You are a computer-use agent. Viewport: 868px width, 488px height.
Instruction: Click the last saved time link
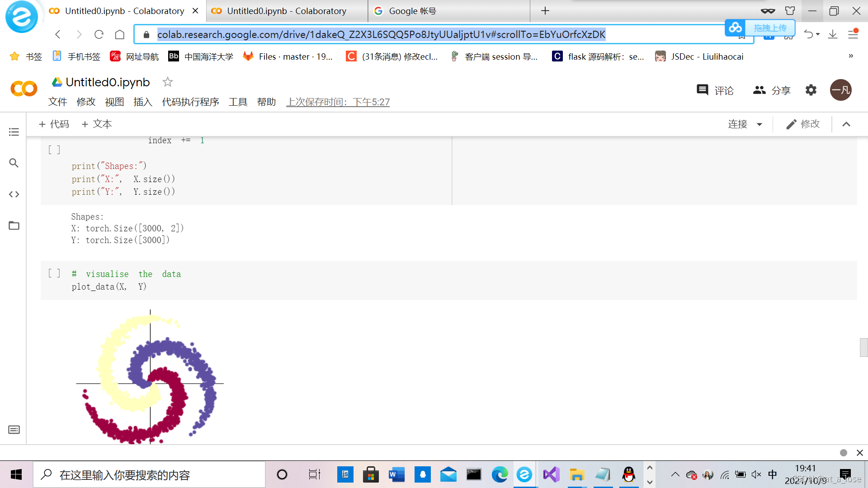coord(338,102)
